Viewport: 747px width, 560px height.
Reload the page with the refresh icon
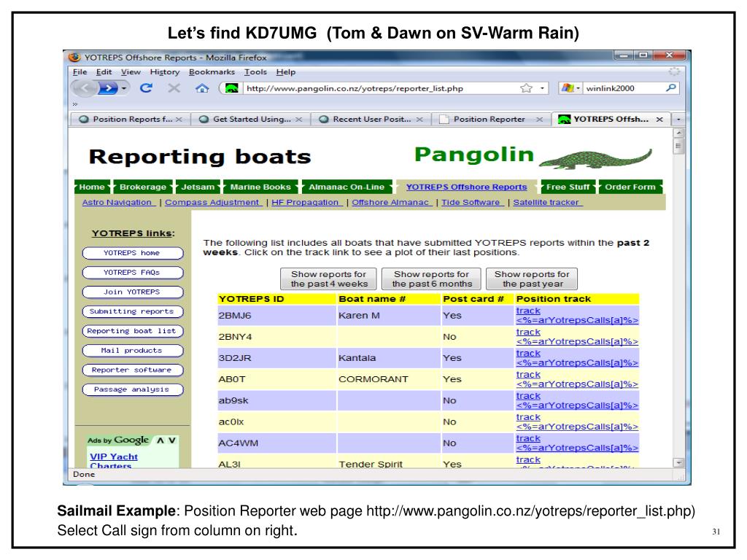[146, 87]
